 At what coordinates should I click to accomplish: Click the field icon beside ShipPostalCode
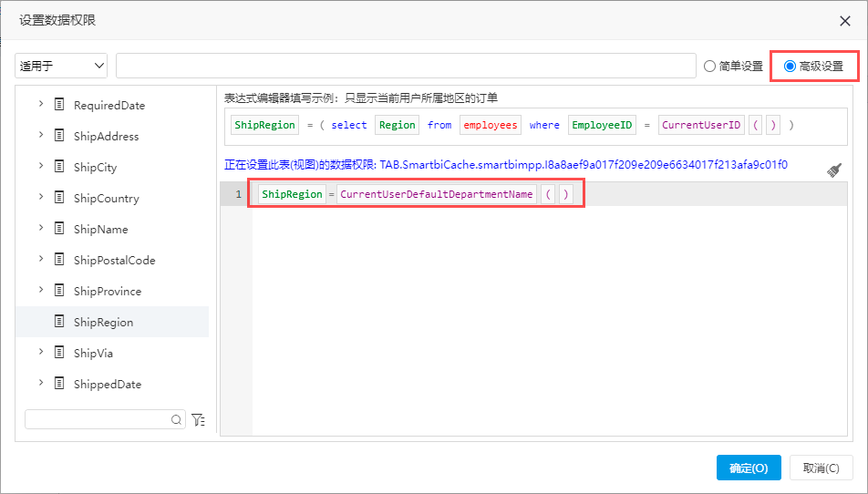(x=59, y=260)
